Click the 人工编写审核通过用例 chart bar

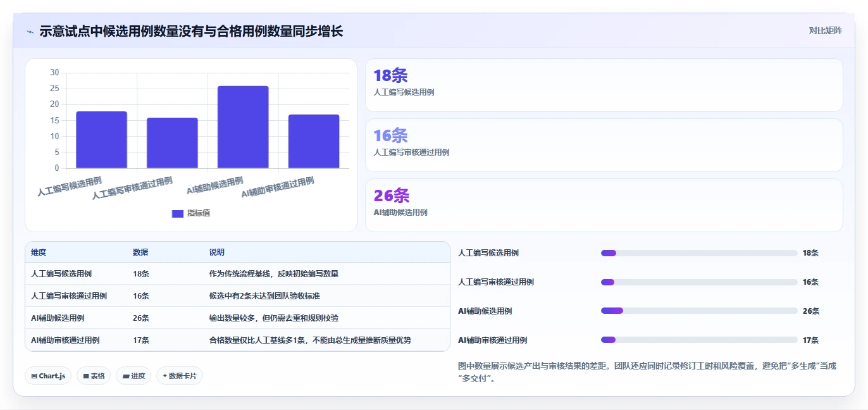tap(172, 143)
